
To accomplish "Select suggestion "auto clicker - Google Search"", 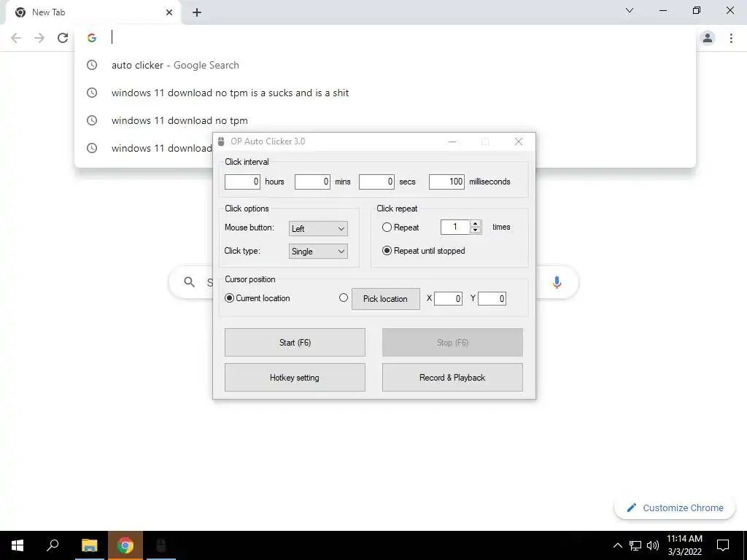I will pyautogui.click(x=385, y=65).
